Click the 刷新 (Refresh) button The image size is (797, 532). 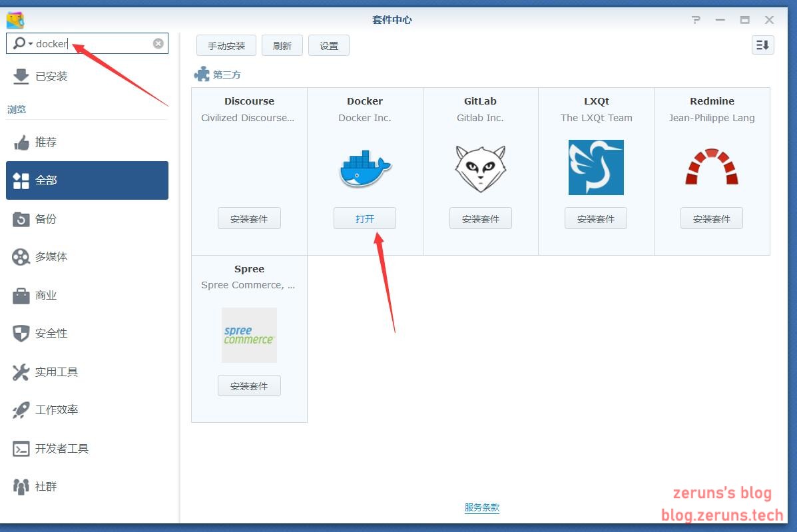282,45
